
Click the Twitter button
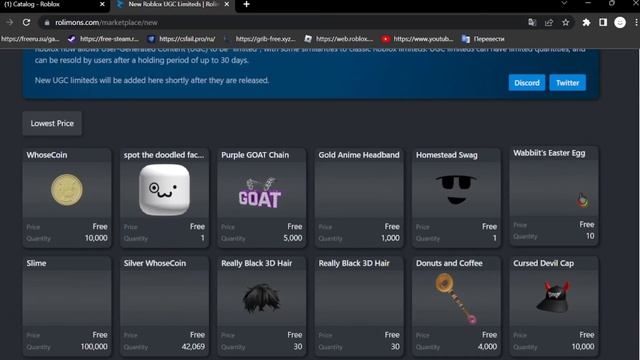[567, 83]
